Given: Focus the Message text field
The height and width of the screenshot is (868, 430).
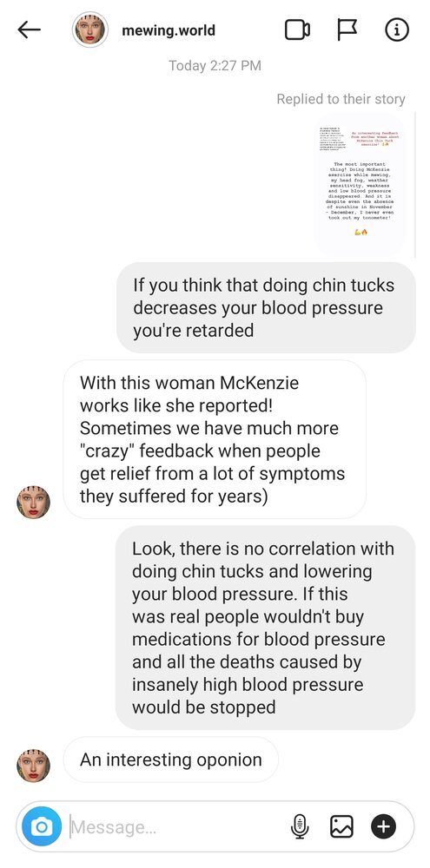Looking at the screenshot, I should (177, 827).
